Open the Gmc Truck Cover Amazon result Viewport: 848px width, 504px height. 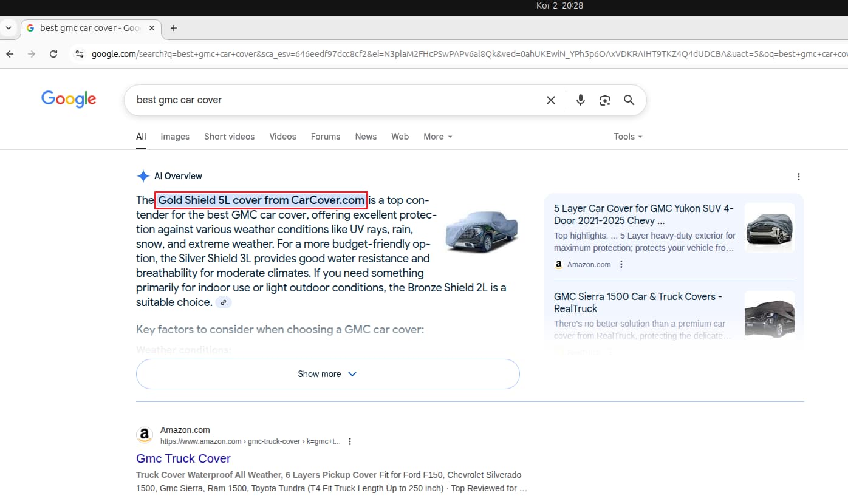[x=183, y=458]
